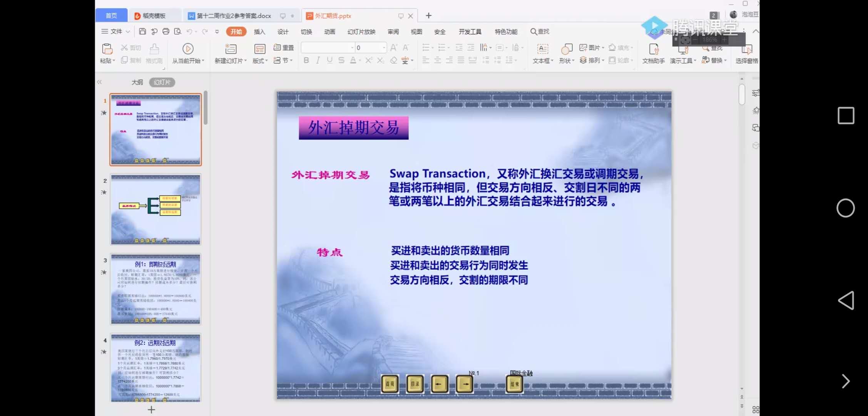Use 查找 (Find) icon to search
The image size is (868, 416).
click(x=540, y=32)
